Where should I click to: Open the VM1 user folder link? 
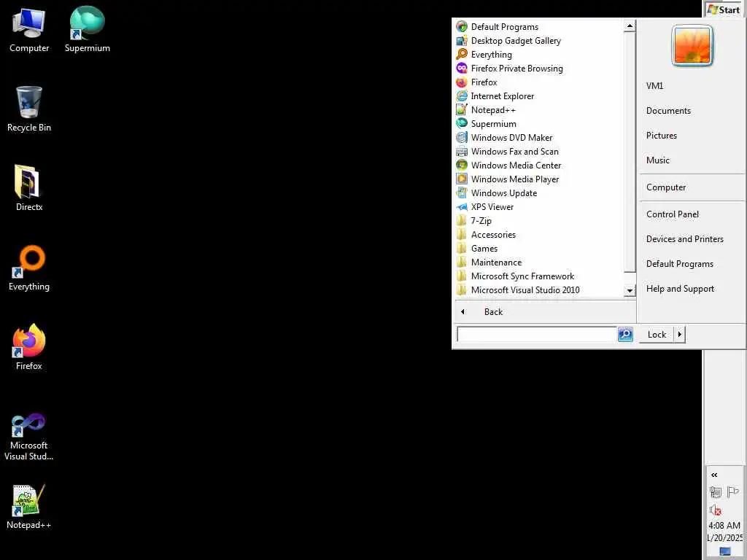tap(654, 86)
